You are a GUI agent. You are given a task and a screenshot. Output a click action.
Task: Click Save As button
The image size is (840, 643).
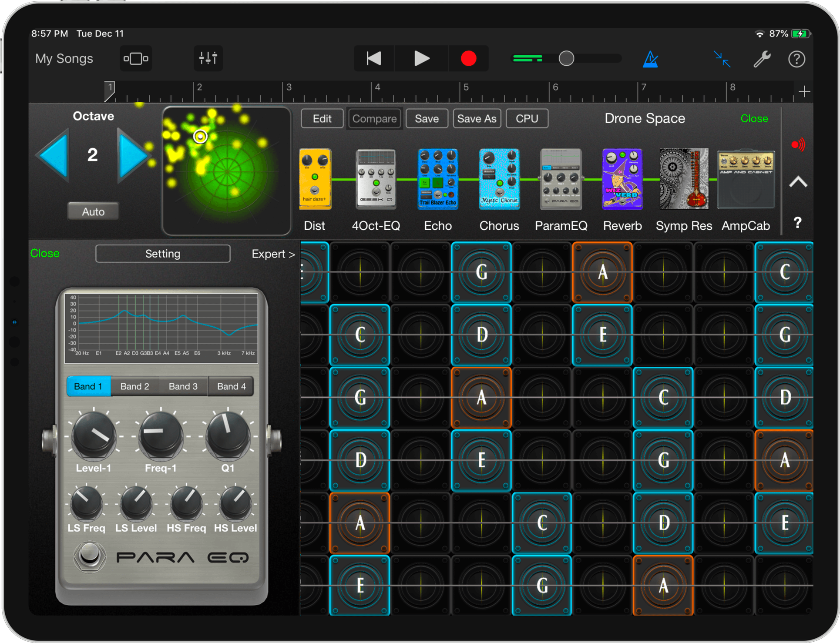pos(477,118)
